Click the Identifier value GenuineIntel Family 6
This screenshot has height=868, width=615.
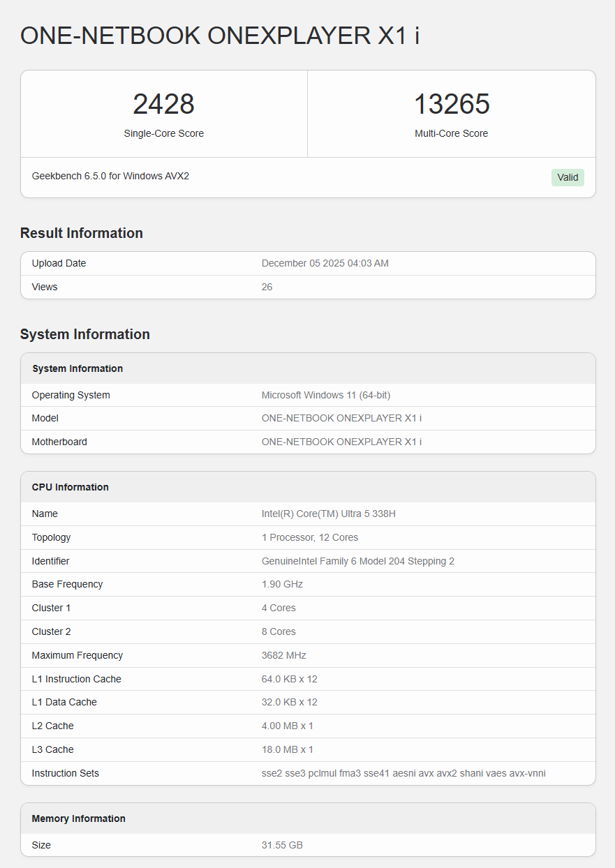click(x=357, y=561)
